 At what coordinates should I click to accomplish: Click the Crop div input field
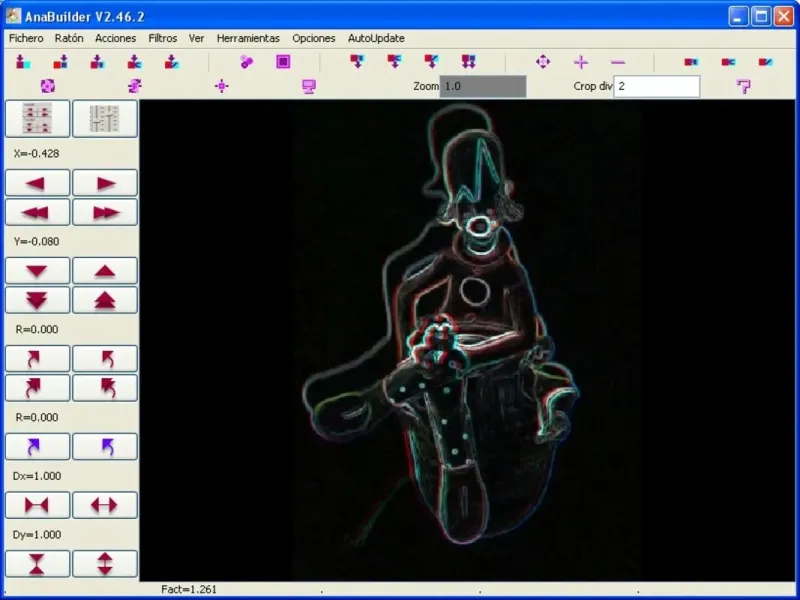pos(657,87)
